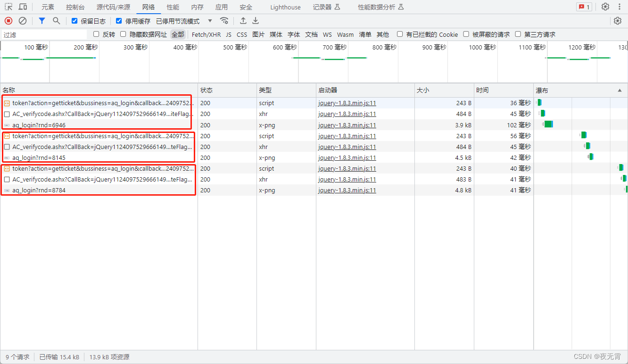Toggle 停用缓存 checkbox
The width and height of the screenshot is (628, 364).
pyautogui.click(x=119, y=21)
